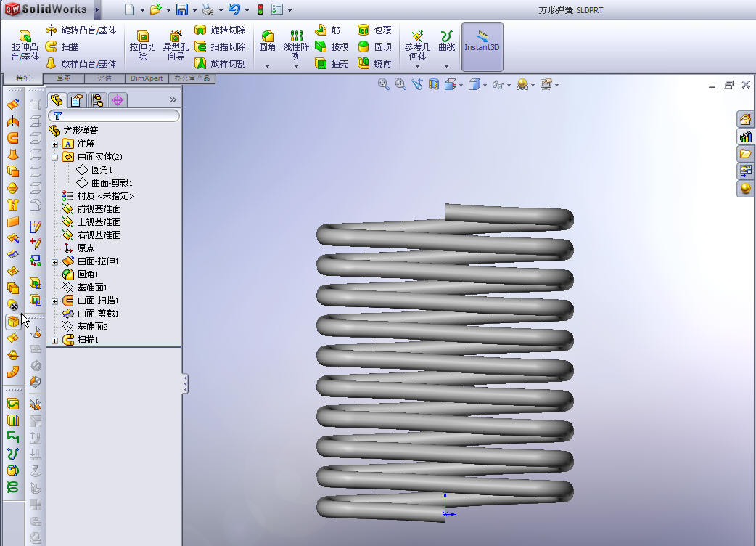Image resolution: width=756 pixels, height=546 pixels.
Task: Switch to the DimXpert tab
Action: [147, 78]
